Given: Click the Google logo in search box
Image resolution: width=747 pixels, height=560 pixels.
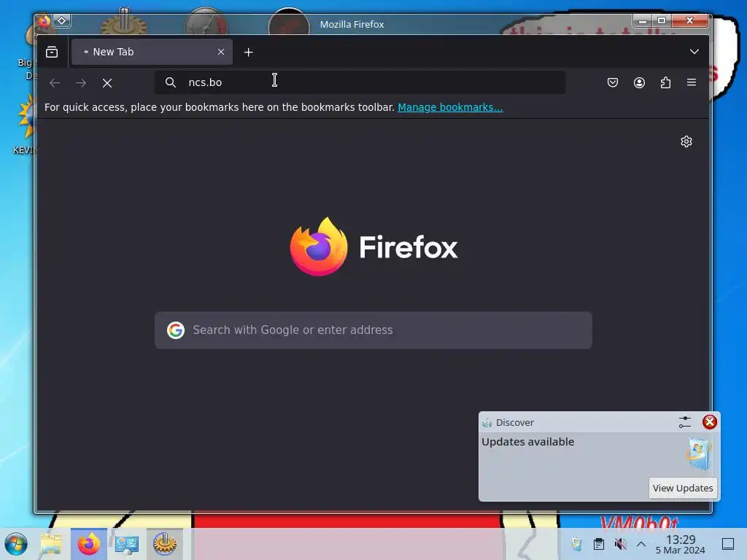Looking at the screenshot, I should (176, 330).
